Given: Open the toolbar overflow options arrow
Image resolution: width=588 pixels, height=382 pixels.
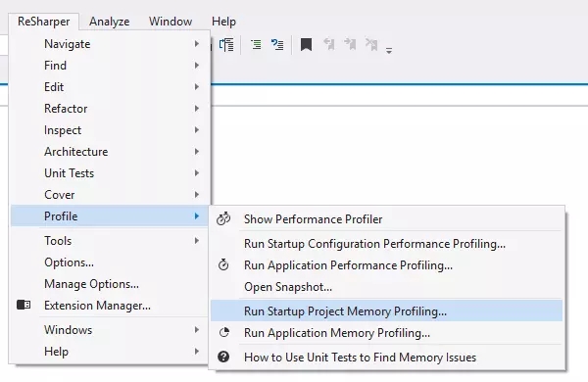Looking at the screenshot, I should pyautogui.click(x=389, y=51).
